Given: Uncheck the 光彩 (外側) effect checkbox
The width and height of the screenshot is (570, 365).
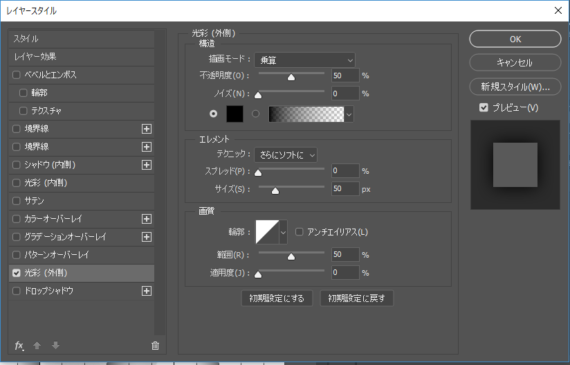Looking at the screenshot, I should tap(16, 273).
